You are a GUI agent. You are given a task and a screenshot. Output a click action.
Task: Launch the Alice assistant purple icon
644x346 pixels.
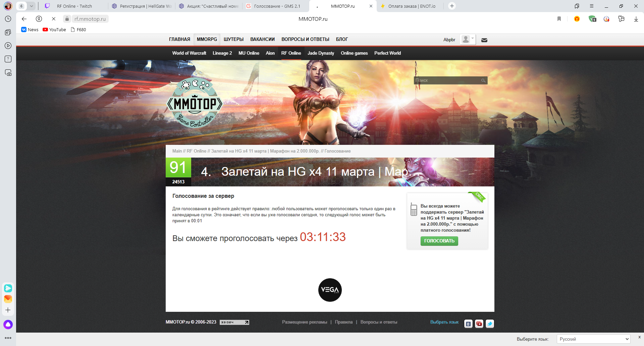[x=8, y=325]
